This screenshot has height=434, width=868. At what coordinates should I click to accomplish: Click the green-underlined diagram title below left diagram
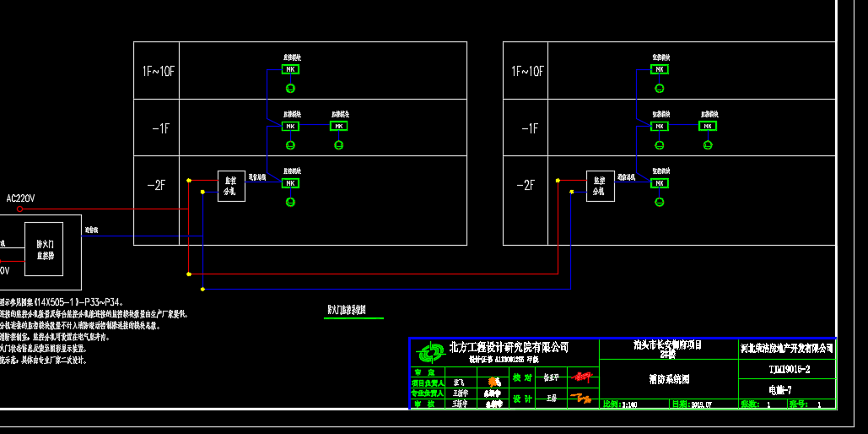[346, 310]
